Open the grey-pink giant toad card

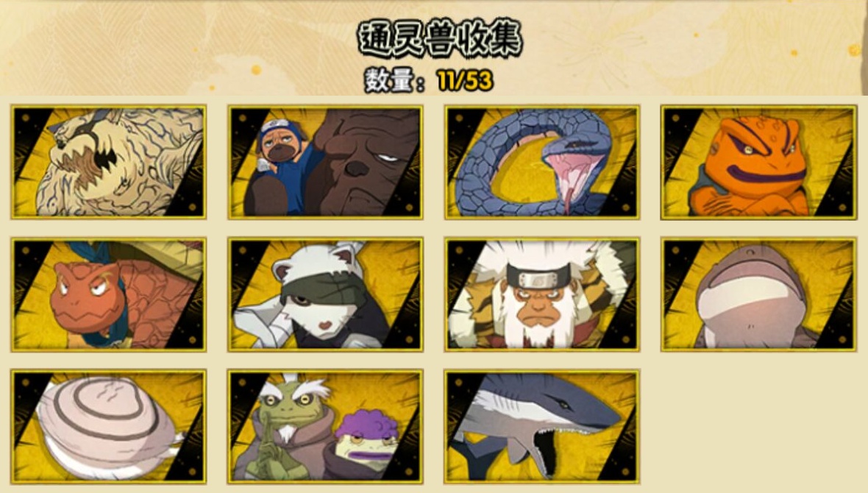tap(758, 294)
